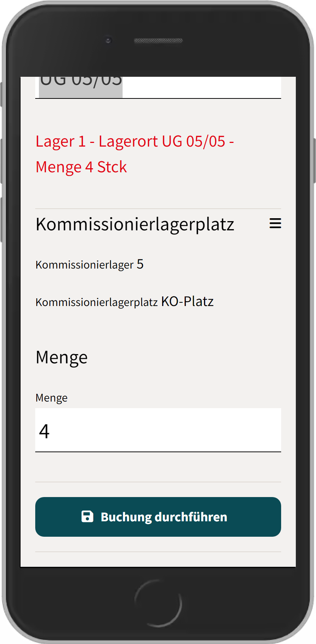Click the phone's power button on right edge

[x=315, y=161]
